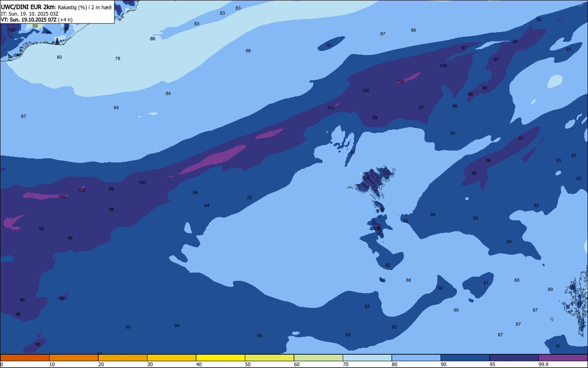Image resolution: width=588 pixels, height=368 pixels.
Task: Select the purple legend swatch above 99.9
Action: pyautogui.click(x=563, y=357)
